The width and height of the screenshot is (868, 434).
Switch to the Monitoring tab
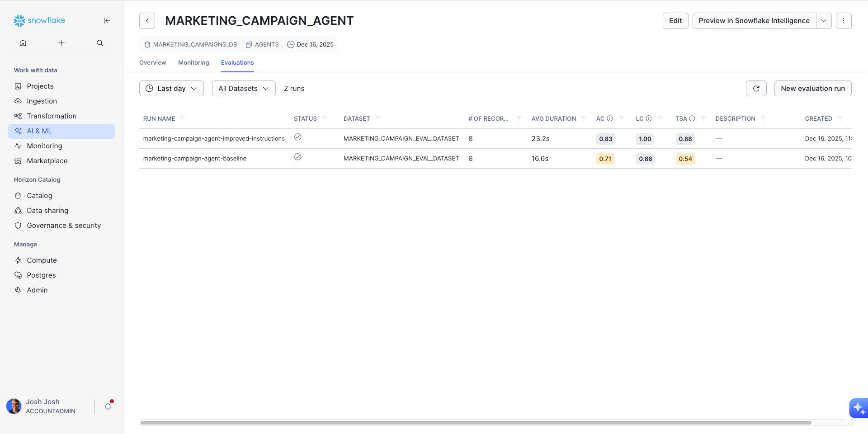tap(193, 63)
